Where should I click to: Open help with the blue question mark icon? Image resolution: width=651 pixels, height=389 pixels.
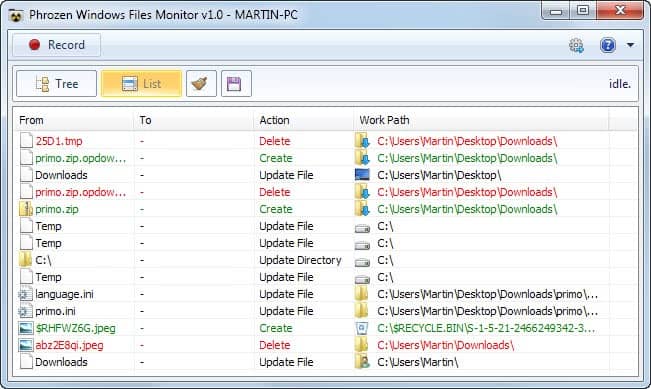coord(607,45)
